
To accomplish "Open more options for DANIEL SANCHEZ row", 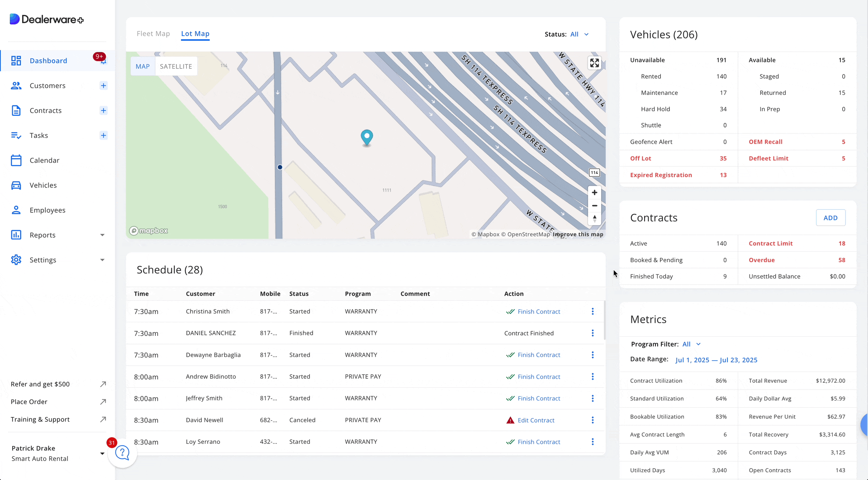I will pos(593,333).
